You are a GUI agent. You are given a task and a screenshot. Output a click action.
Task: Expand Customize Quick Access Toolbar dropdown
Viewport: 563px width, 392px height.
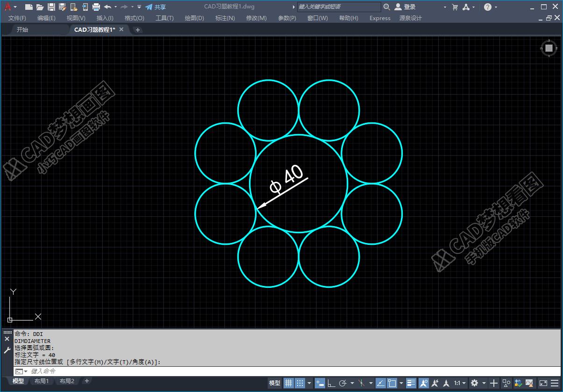pyautogui.click(x=139, y=7)
